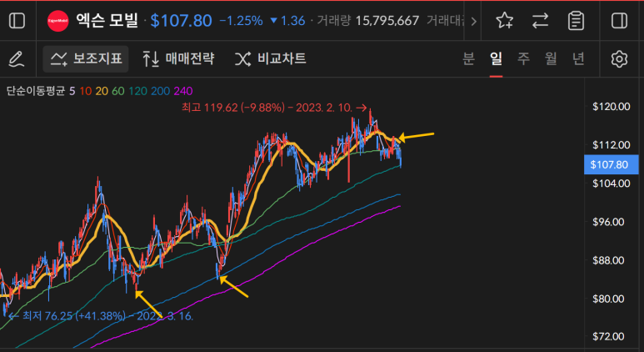Click the current price $107.80 axis tag
Viewport: 644px width, 352px height.
612,164
